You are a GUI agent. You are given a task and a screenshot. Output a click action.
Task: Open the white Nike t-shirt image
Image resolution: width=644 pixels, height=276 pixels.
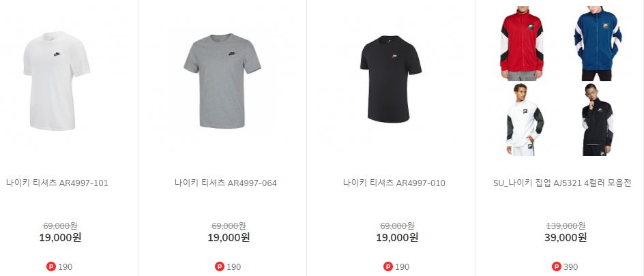(x=57, y=81)
